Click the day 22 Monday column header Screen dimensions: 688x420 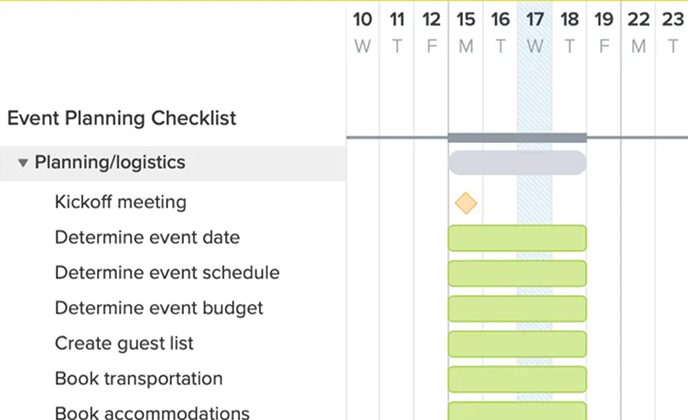pyautogui.click(x=638, y=31)
